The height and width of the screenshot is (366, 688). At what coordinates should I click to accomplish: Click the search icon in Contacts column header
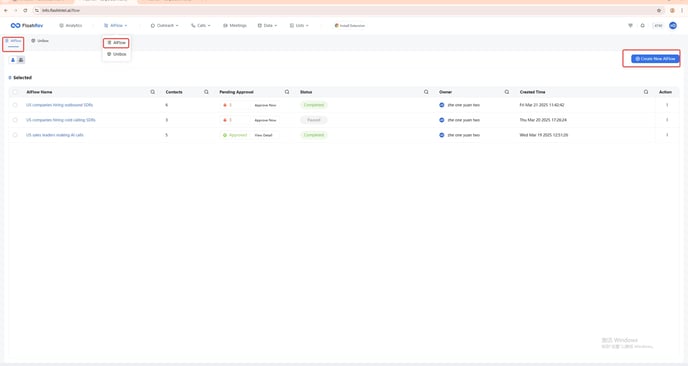point(206,92)
